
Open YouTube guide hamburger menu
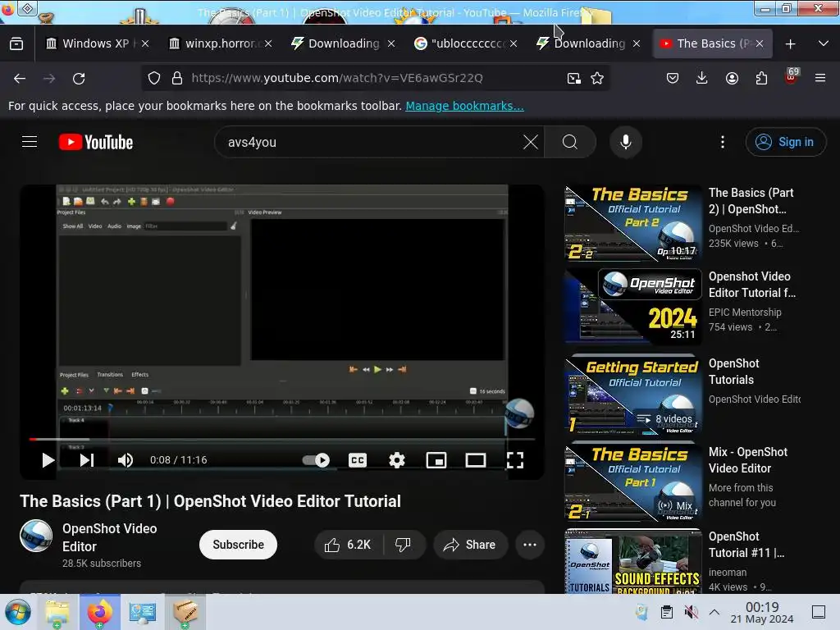[x=30, y=142]
